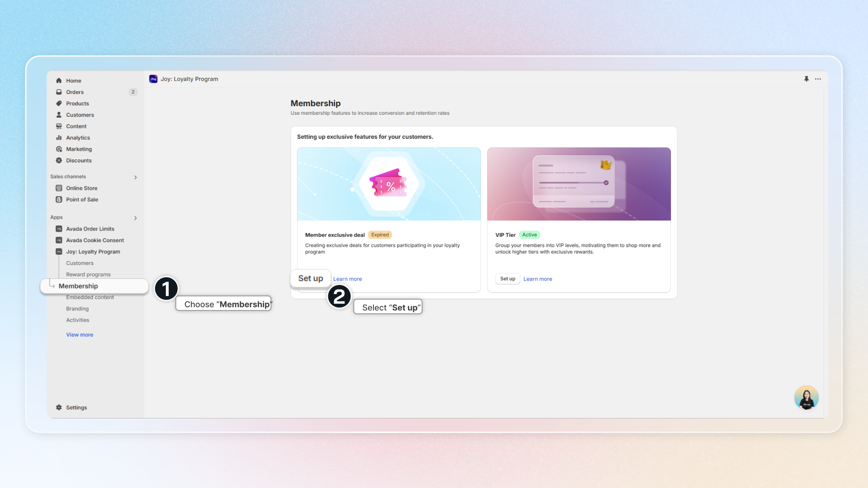
Task: Open Learn more link for VIP Tier
Action: [538, 279]
